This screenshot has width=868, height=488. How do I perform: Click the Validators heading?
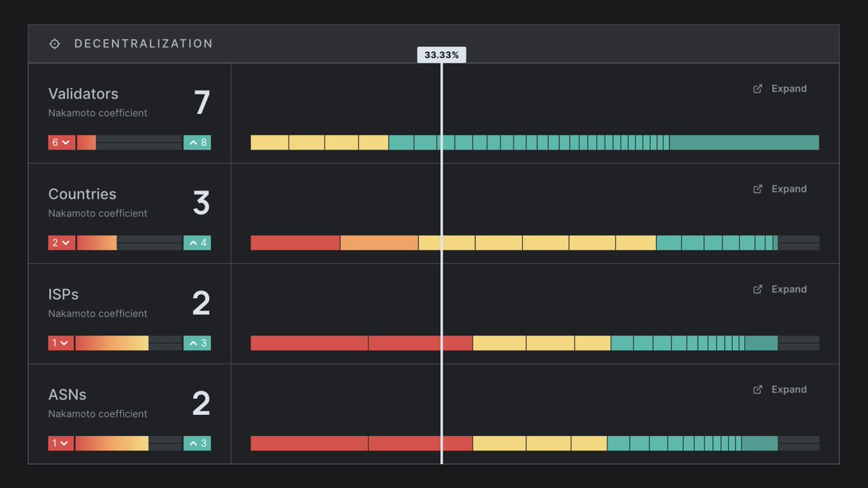[83, 94]
